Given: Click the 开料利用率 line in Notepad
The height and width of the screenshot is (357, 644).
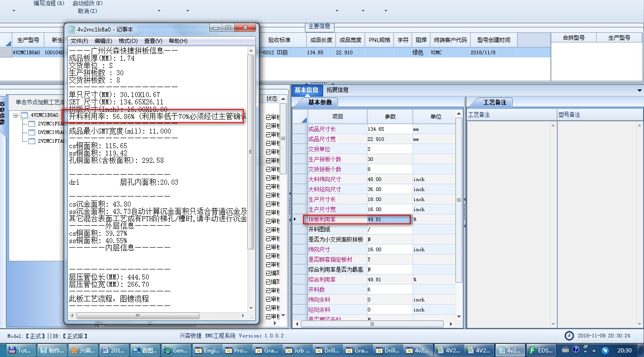Looking at the screenshot, I should pyautogui.click(x=157, y=117).
